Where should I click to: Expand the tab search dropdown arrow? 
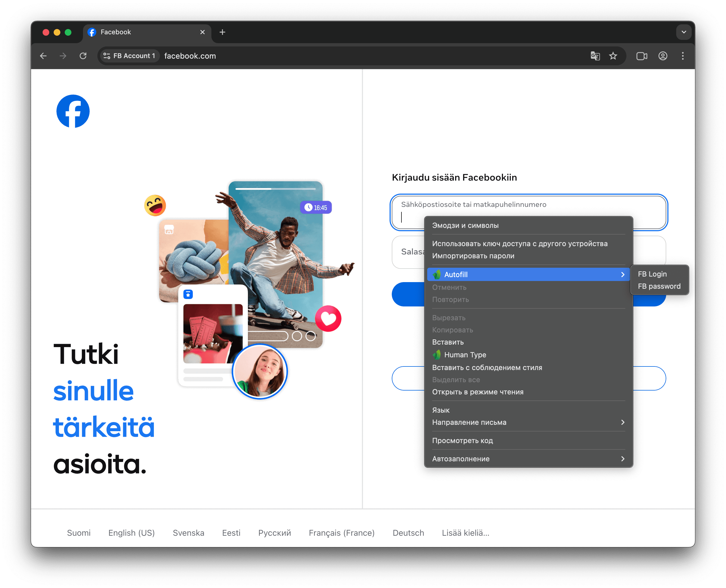684,32
